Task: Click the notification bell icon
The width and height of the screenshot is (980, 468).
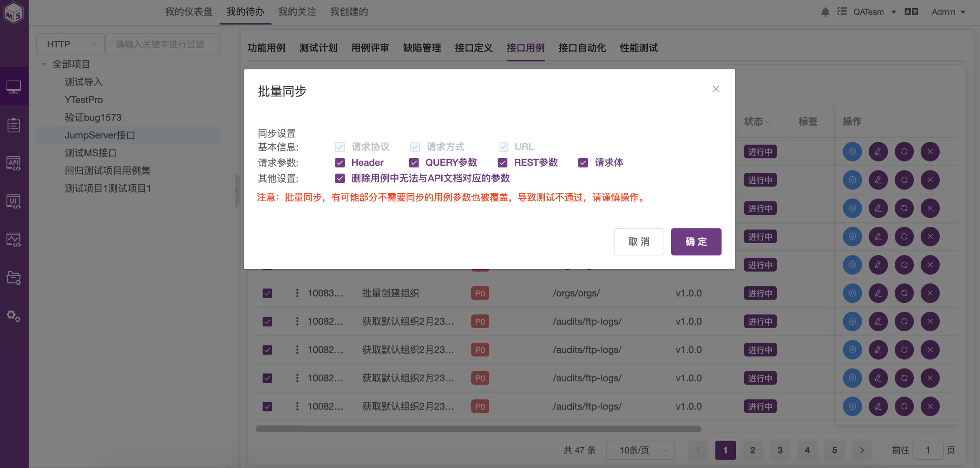Action: coord(825,12)
